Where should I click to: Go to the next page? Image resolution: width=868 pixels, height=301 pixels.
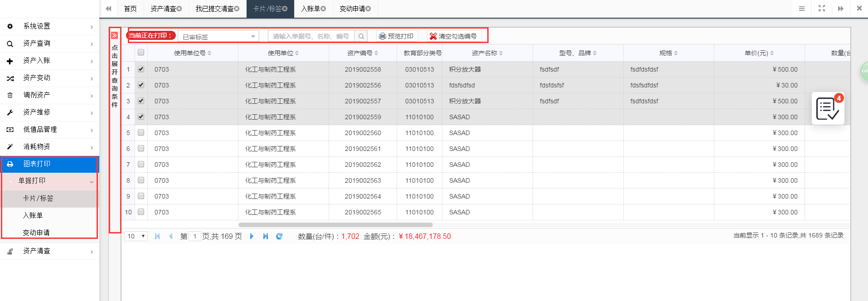(252, 236)
